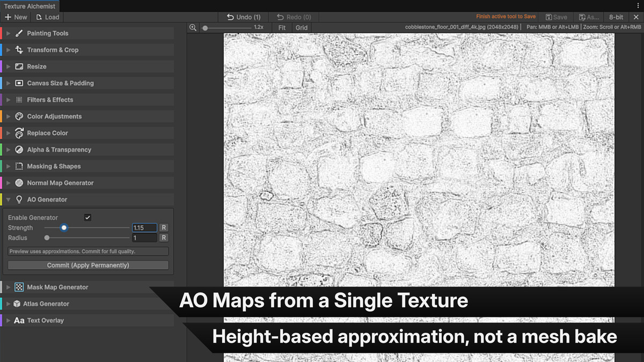Create a New texture
The image size is (644, 362).
tap(16, 17)
